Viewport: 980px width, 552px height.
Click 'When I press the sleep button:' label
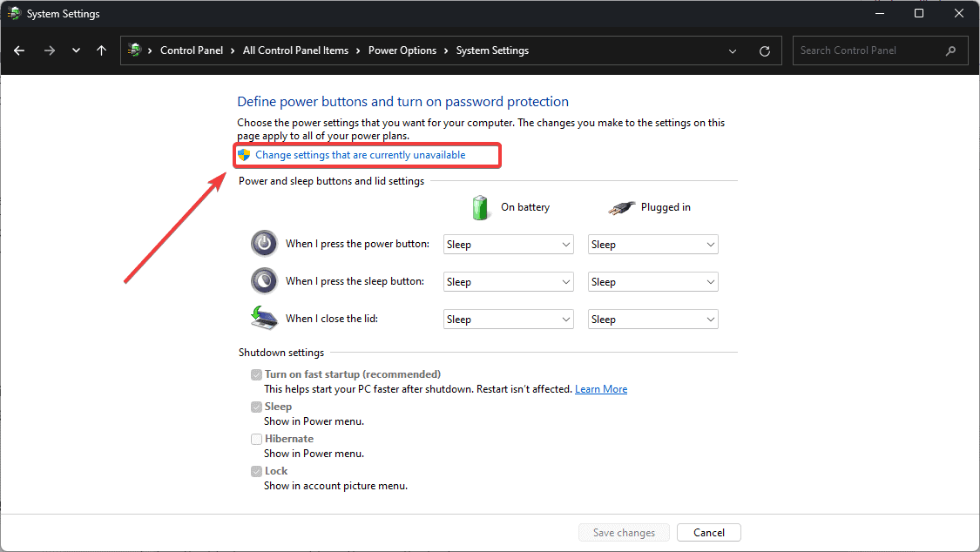point(355,281)
